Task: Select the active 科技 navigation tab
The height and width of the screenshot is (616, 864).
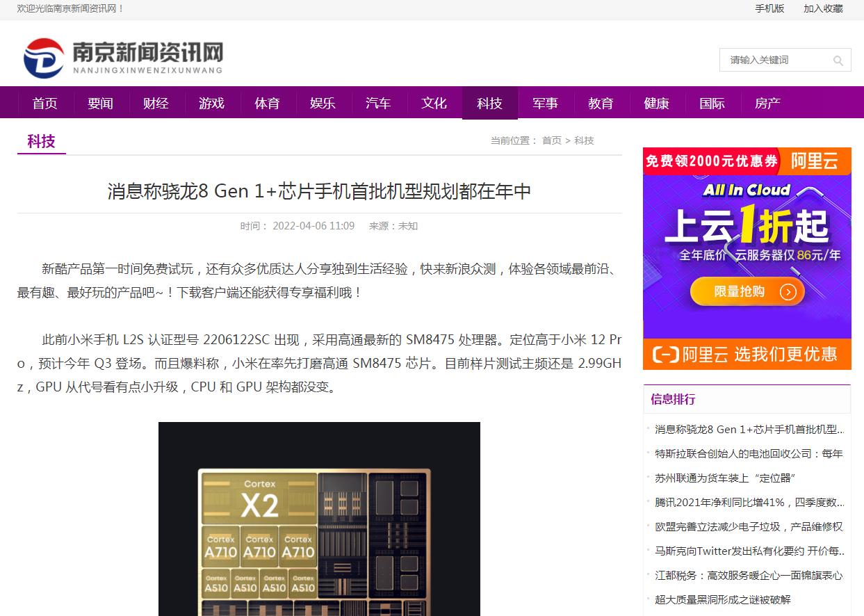Action: coord(490,103)
